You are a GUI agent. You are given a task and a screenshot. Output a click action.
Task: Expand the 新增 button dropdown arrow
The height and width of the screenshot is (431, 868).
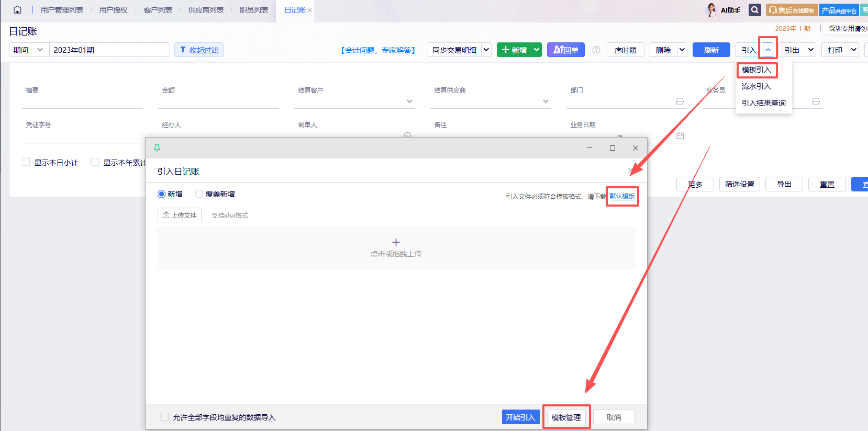537,50
